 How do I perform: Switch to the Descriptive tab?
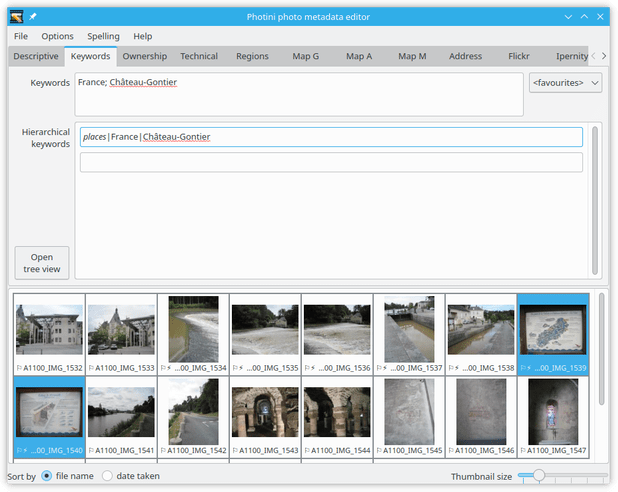[36, 56]
